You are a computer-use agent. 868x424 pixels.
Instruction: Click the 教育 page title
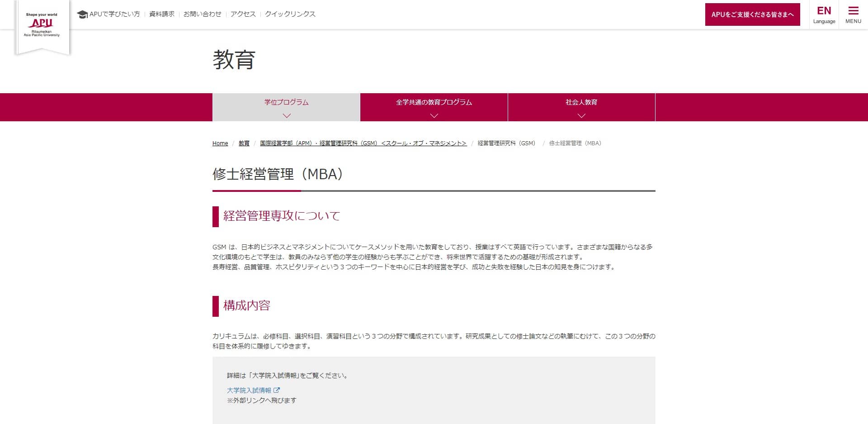point(234,60)
